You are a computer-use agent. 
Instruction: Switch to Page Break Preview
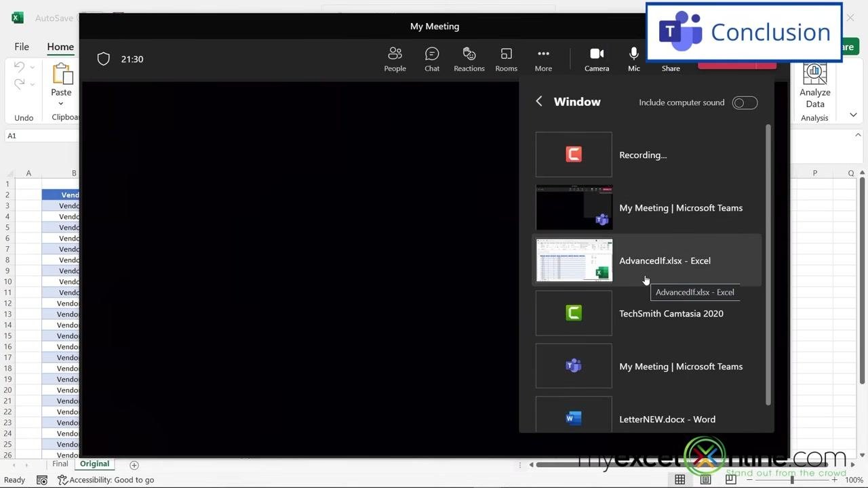coord(731,480)
